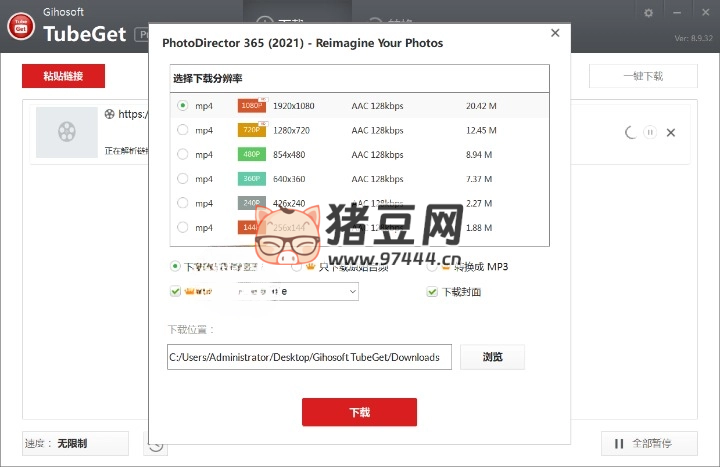Click the 1080P red resolution badge

click(251, 105)
